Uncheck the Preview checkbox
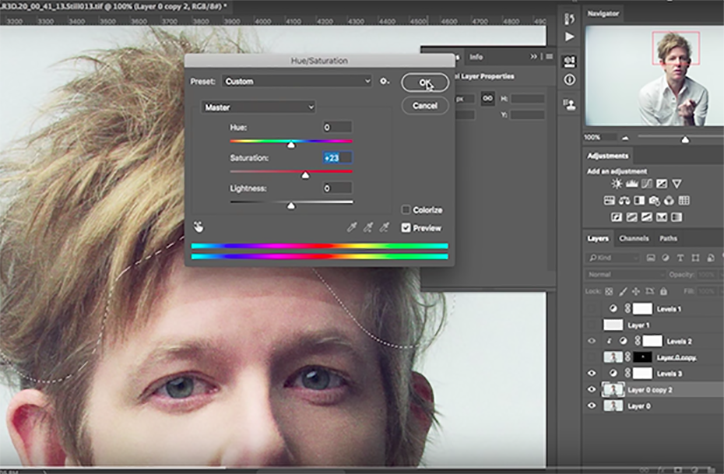Viewport: 724px width, 474px height. tap(405, 228)
